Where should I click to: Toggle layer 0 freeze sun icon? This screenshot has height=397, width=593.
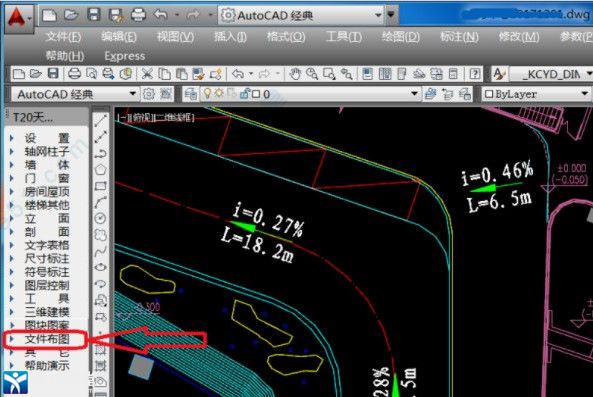point(219,93)
